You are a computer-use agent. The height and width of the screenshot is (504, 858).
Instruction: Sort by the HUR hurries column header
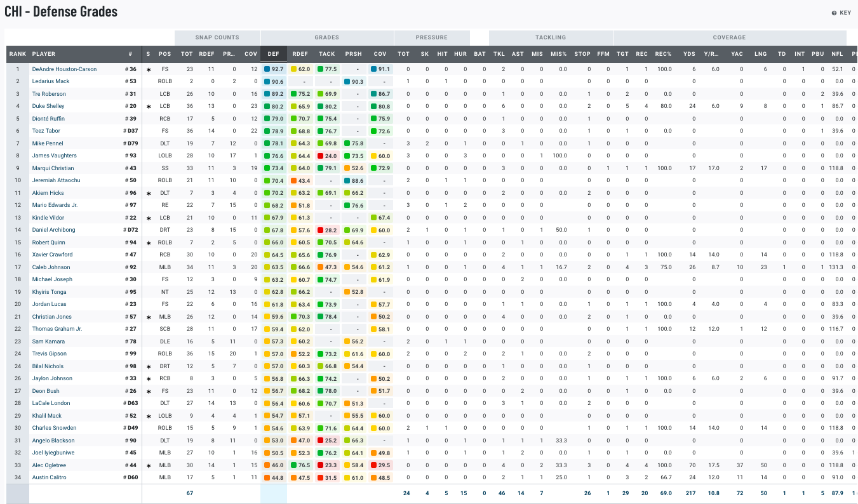(x=460, y=54)
